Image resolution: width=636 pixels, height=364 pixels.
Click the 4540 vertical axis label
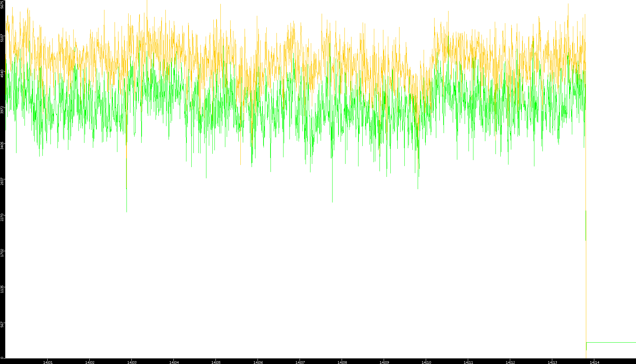[2, 74]
